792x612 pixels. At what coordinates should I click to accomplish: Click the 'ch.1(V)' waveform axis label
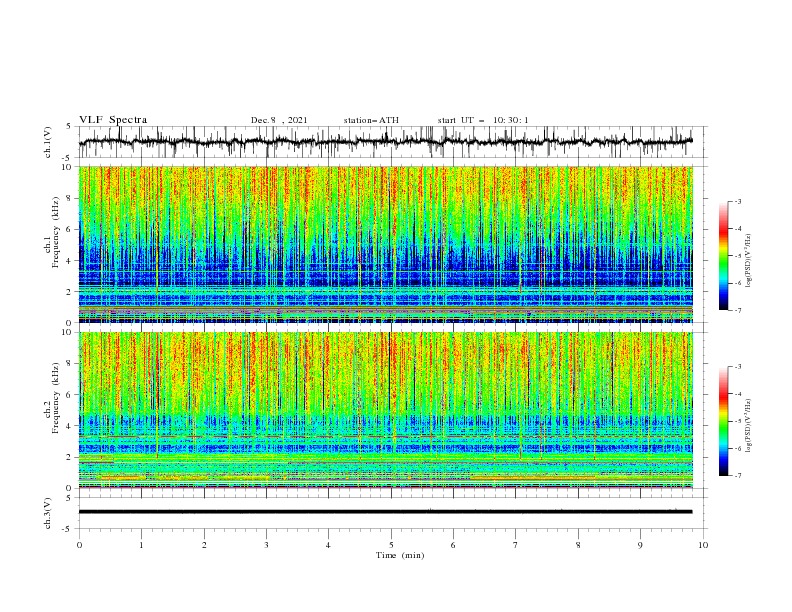pyautogui.click(x=48, y=142)
